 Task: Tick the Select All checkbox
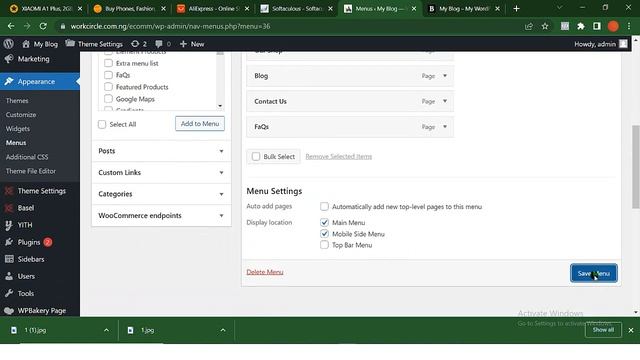pyautogui.click(x=102, y=124)
